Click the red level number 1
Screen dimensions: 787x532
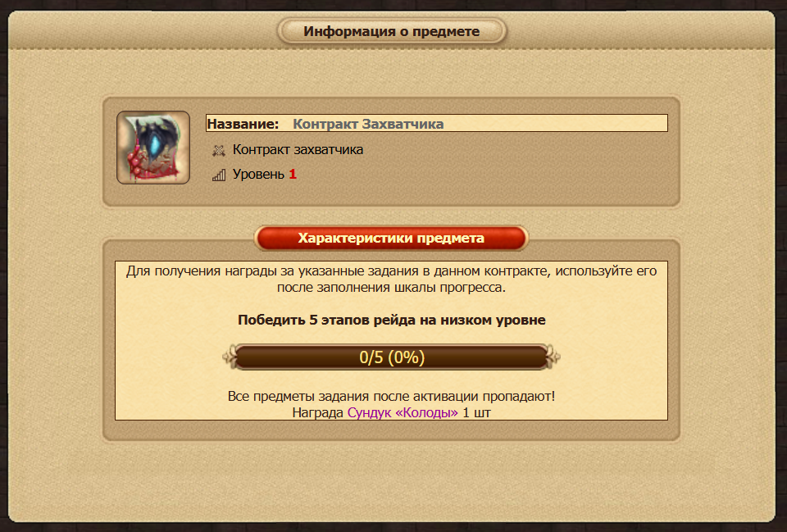pos(293,174)
